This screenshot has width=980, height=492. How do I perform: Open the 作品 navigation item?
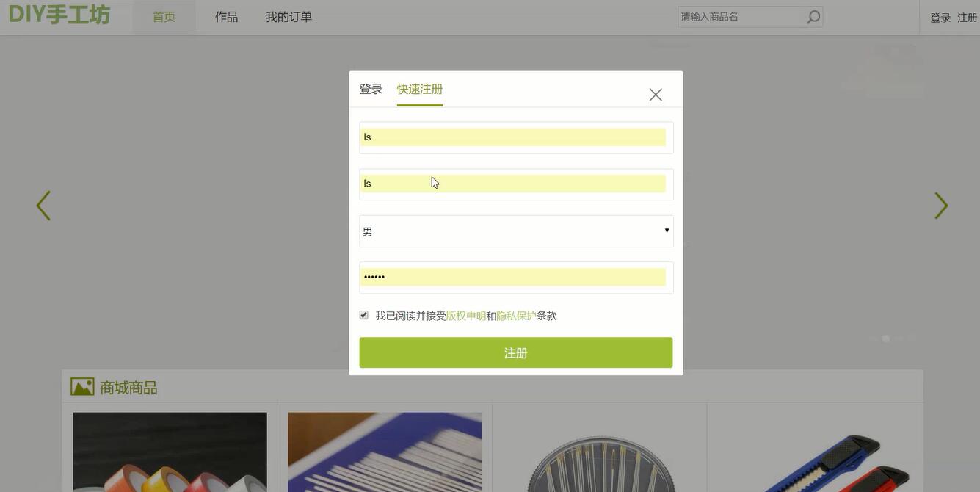[x=226, y=16]
